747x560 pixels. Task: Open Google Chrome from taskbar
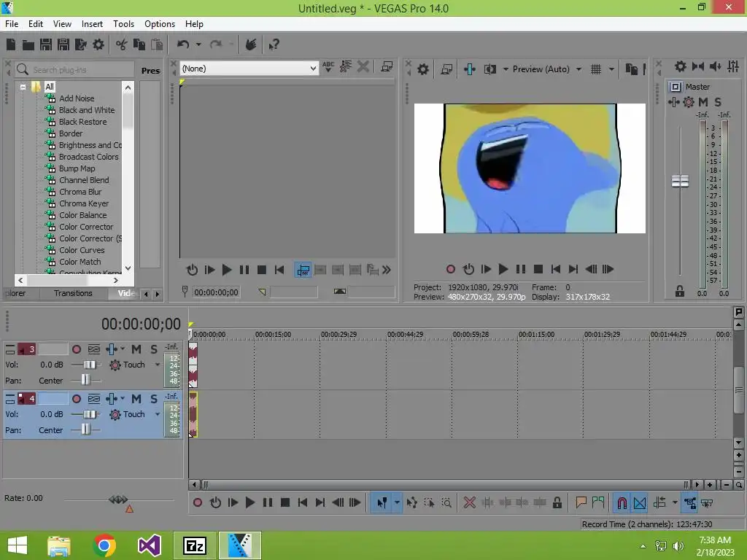104,545
